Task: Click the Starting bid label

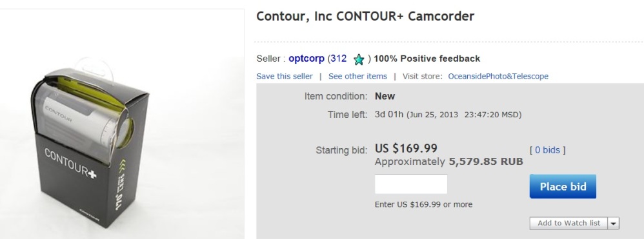Action: pos(341,151)
